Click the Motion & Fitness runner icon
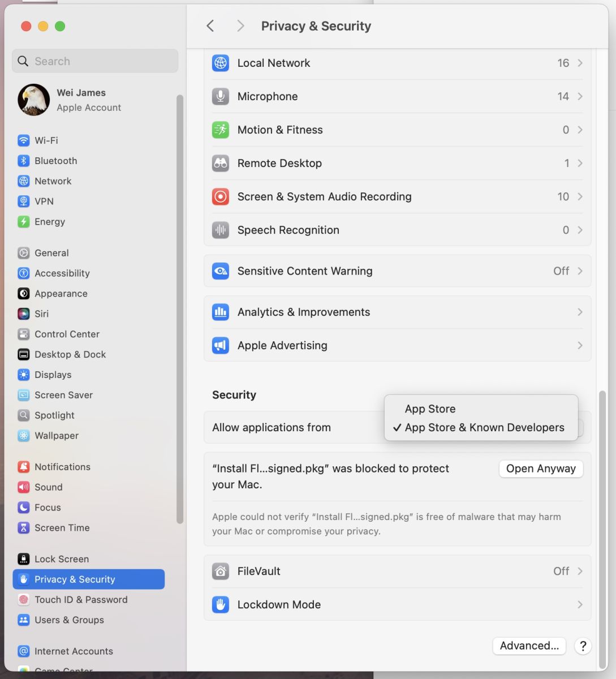This screenshot has height=679, width=616. tap(221, 130)
